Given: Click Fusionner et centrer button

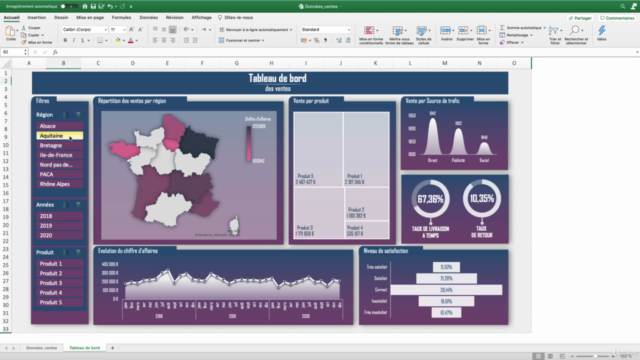Looking at the screenshot, I should pos(242,40).
